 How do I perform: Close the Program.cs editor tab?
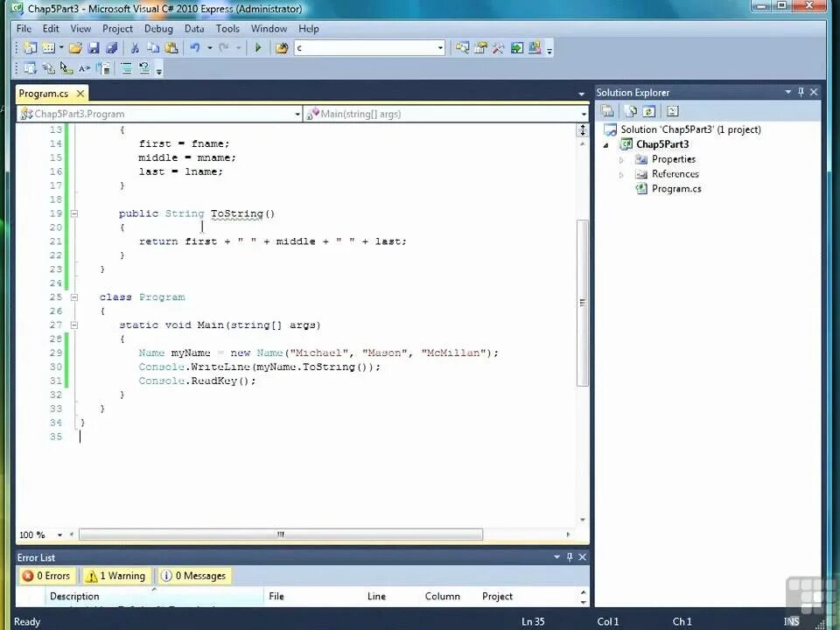point(80,94)
